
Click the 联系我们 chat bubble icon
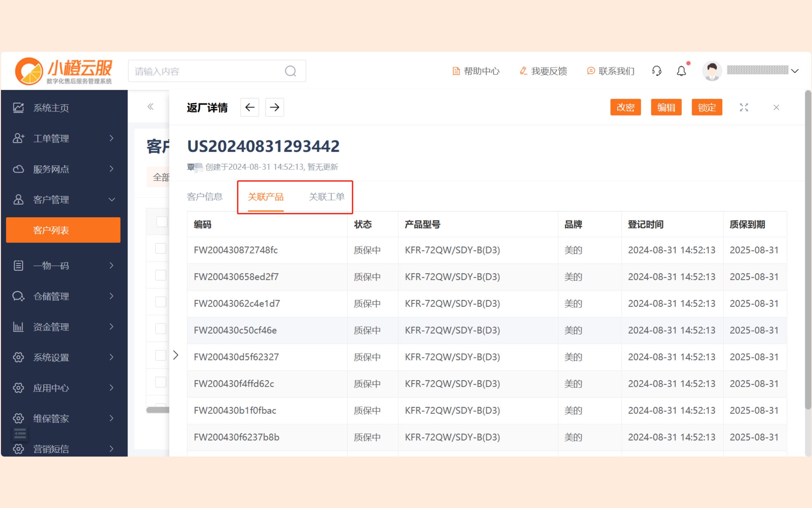pos(591,71)
